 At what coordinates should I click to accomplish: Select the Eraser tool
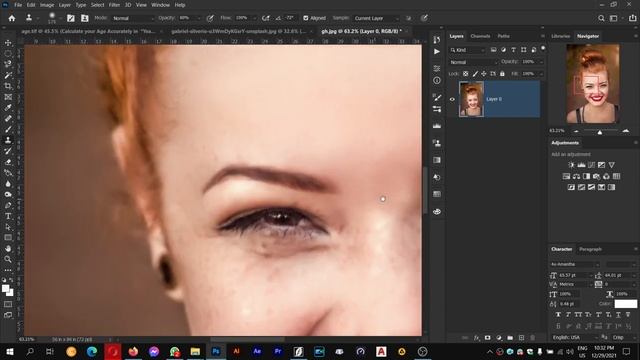[x=8, y=162]
